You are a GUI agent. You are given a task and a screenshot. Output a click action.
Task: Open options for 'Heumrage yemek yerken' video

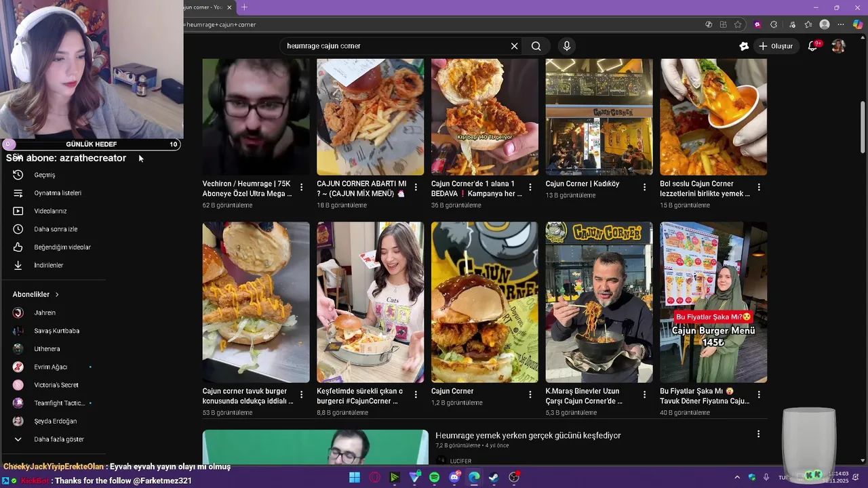point(758,434)
